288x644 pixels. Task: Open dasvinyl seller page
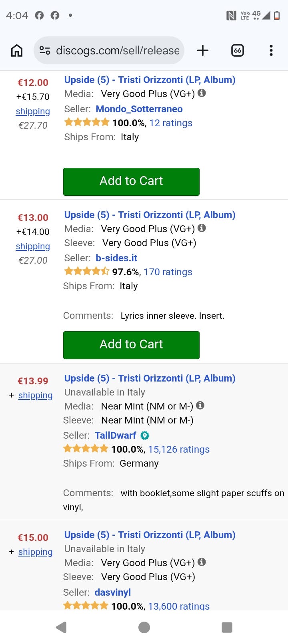tap(113, 592)
